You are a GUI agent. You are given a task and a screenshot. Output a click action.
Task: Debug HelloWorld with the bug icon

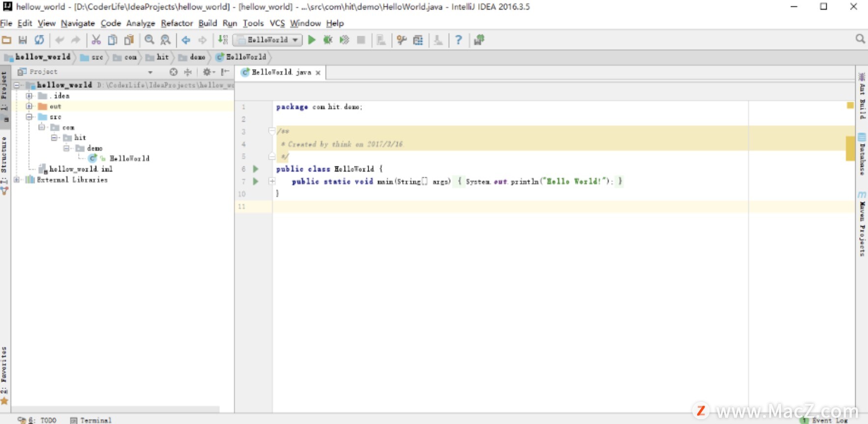tap(328, 40)
